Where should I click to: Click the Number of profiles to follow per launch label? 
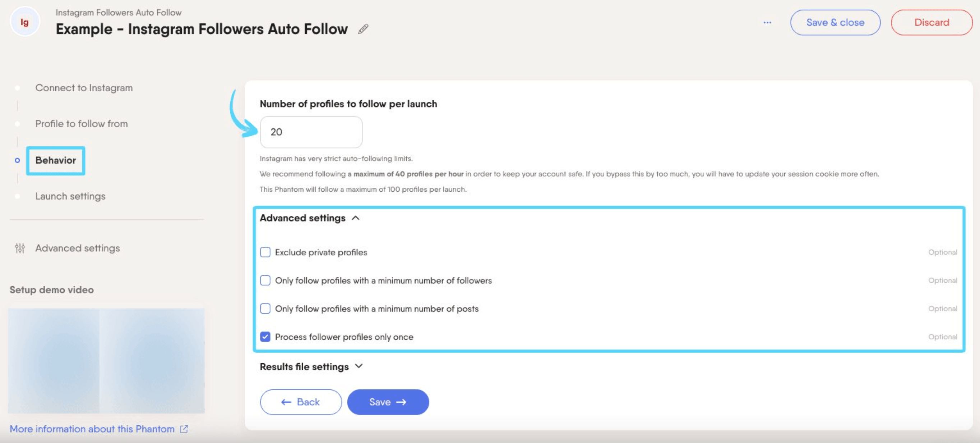coord(348,104)
